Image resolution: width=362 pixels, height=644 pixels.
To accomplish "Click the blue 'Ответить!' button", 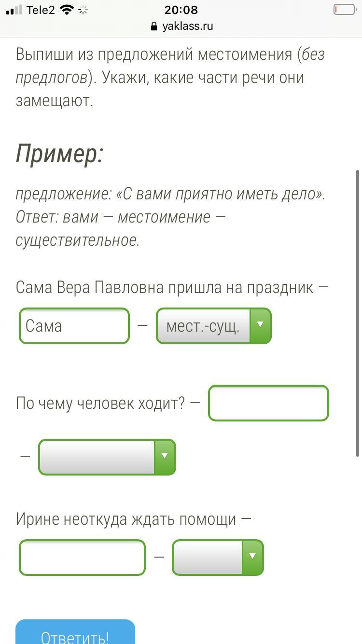I will (x=75, y=633).
